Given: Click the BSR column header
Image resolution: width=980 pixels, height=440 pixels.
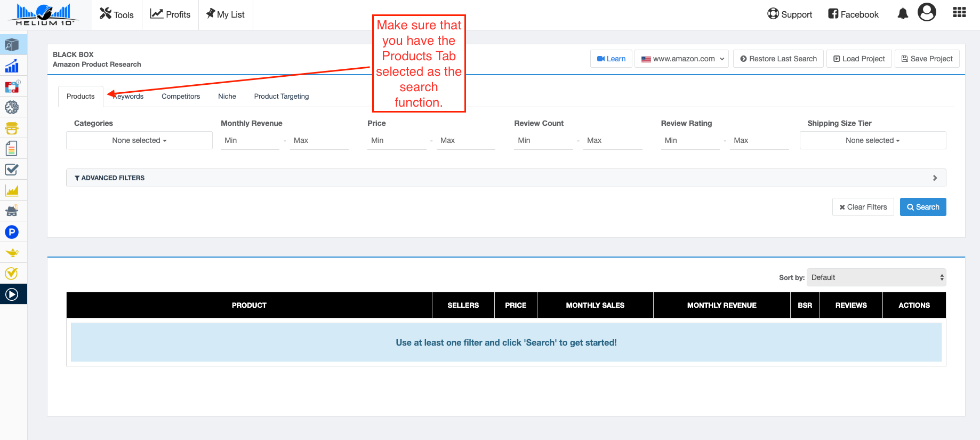Looking at the screenshot, I should [805, 305].
